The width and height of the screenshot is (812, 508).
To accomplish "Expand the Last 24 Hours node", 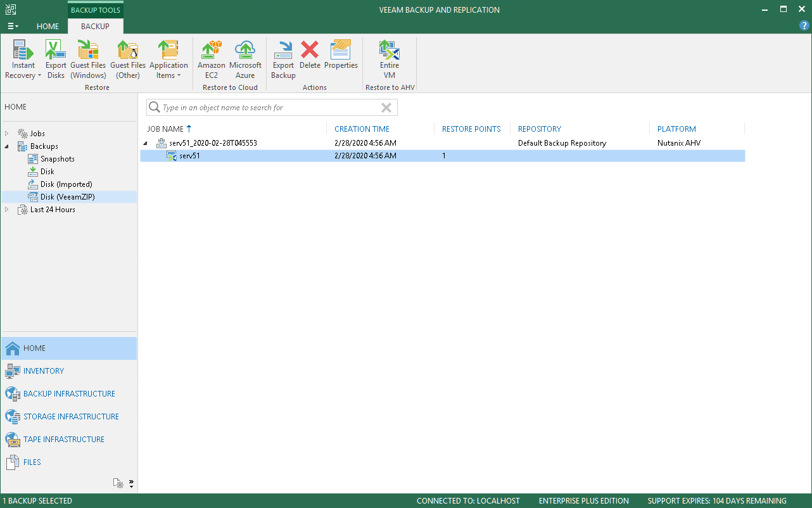I will (x=7, y=210).
